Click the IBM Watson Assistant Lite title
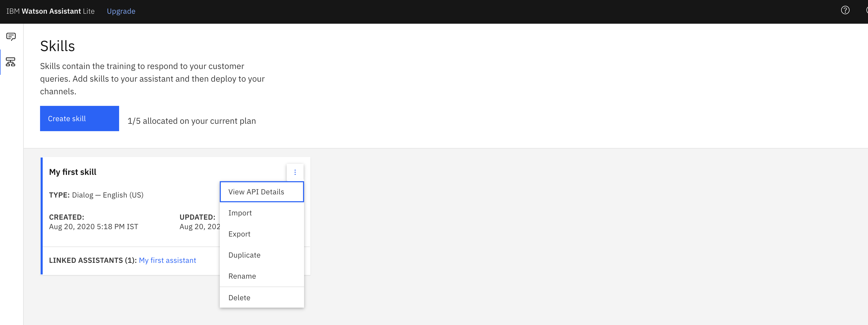868x325 pixels. pos(51,11)
